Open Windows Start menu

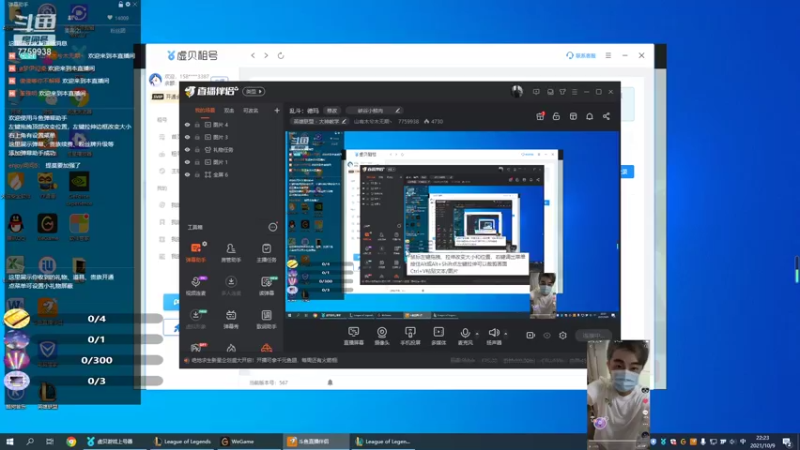(10, 441)
